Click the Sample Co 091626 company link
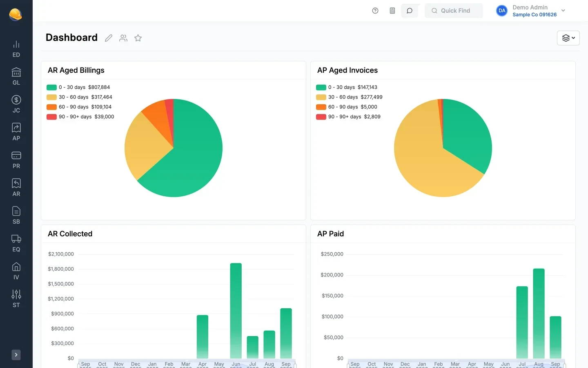Image resolution: width=588 pixels, height=368 pixels. (x=535, y=15)
